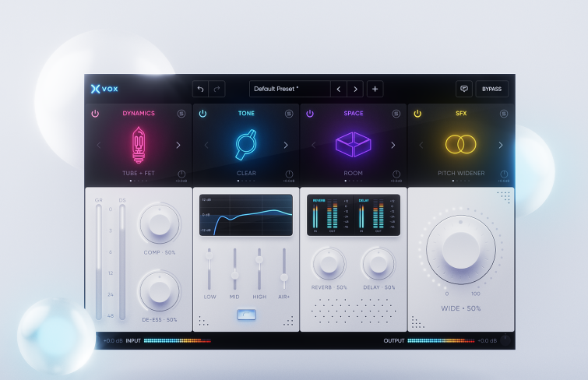The width and height of the screenshot is (588, 380).
Task: Click the Tone solo S icon
Action: click(288, 114)
